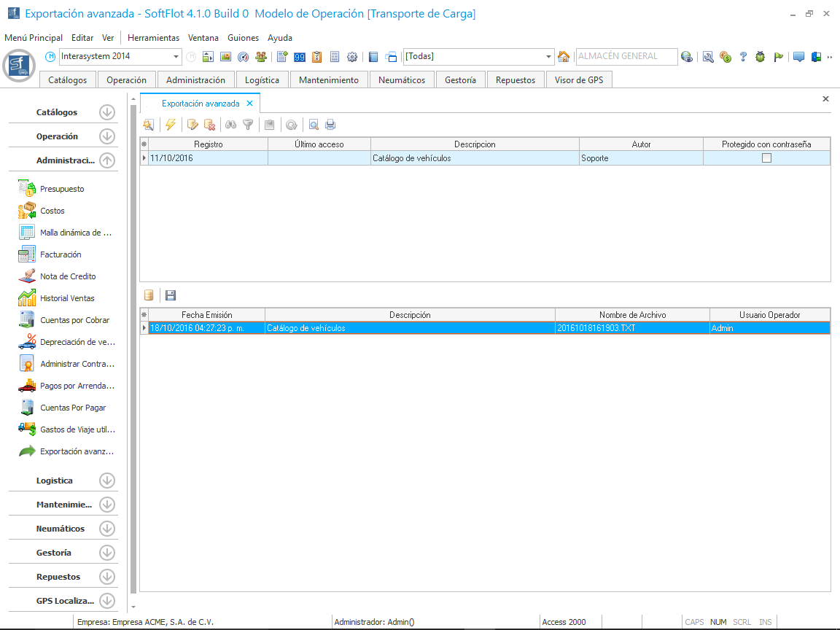Image resolution: width=840 pixels, height=630 pixels.
Task: Click the home icon beside [Todas]
Action: pos(563,57)
